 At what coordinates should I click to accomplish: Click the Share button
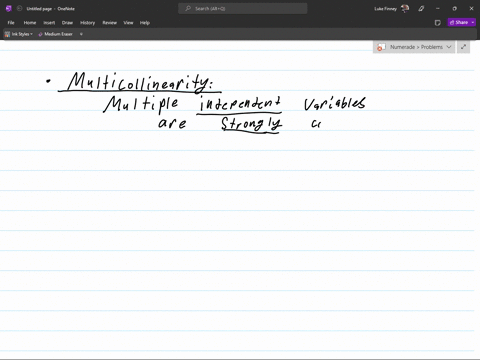tap(459, 22)
